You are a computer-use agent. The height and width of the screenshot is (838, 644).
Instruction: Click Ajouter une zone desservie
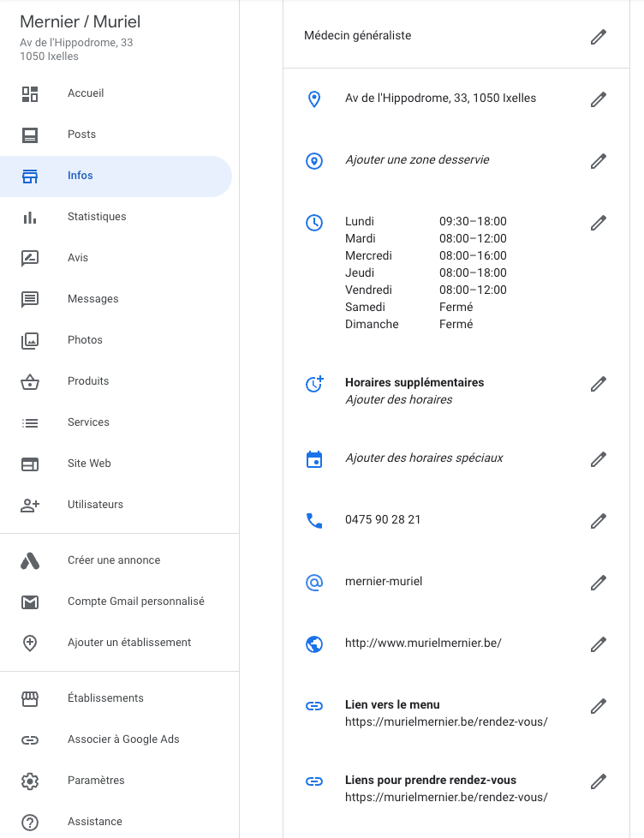[x=417, y=160]
